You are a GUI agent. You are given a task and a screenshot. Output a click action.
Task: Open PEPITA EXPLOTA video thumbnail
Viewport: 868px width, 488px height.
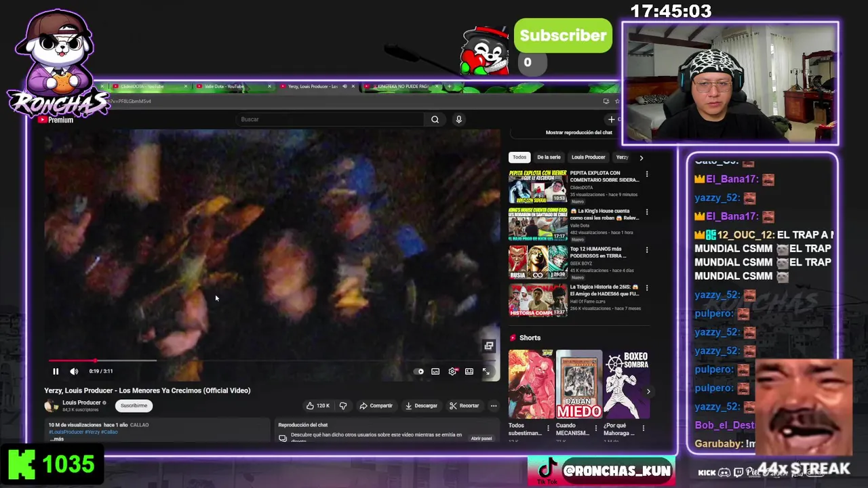pyautogui.click(x=538, y=186)
